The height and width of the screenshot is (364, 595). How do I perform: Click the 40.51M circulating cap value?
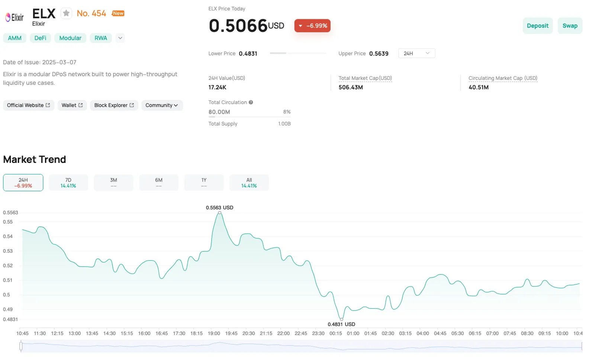[479, 87]
